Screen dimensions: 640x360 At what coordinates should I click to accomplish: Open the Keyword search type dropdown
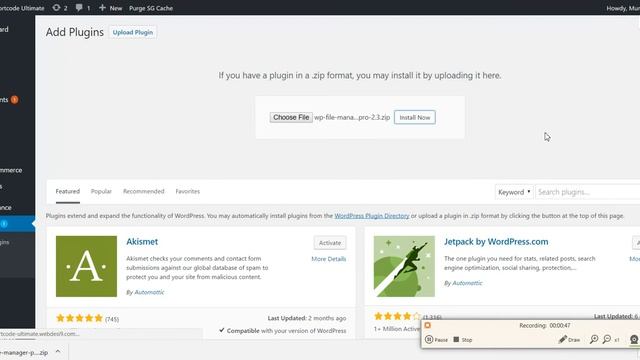tap(514, 192)
